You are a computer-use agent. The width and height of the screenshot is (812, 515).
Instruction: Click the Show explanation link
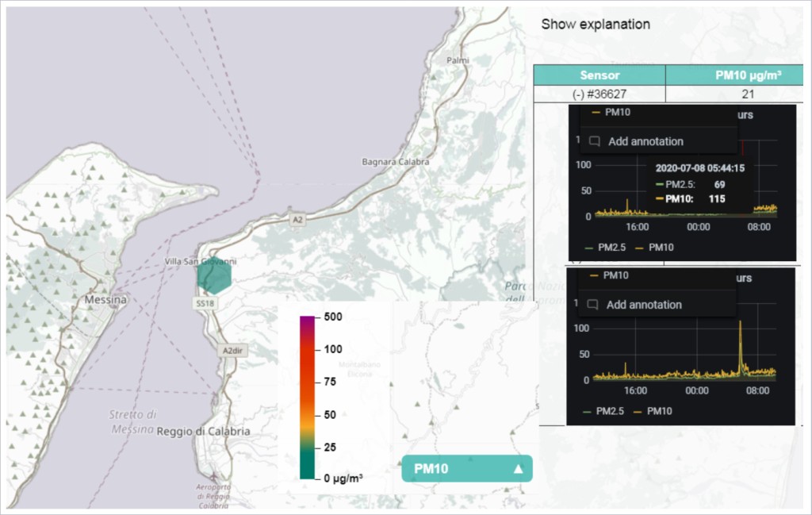tap(596, 25)
